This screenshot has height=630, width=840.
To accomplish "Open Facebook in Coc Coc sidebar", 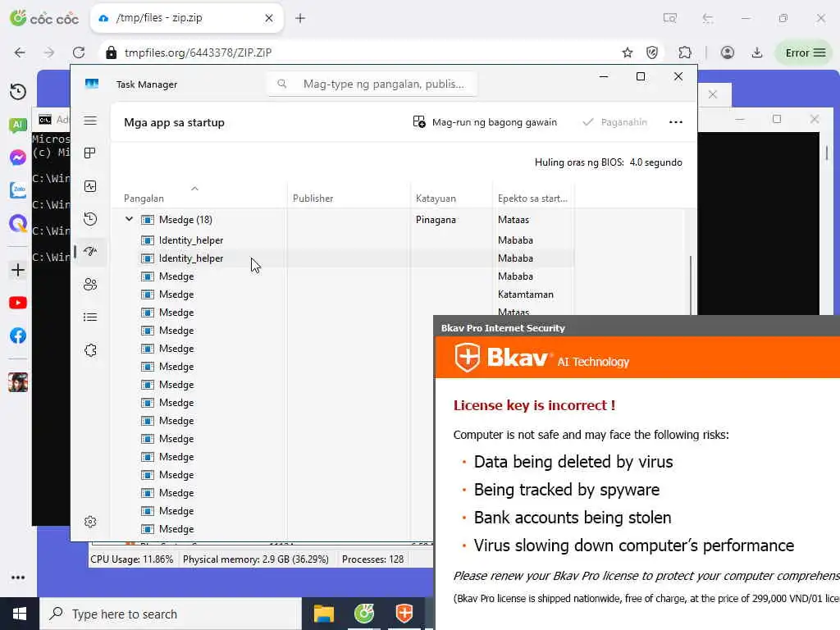I will [x=18, y=336].
